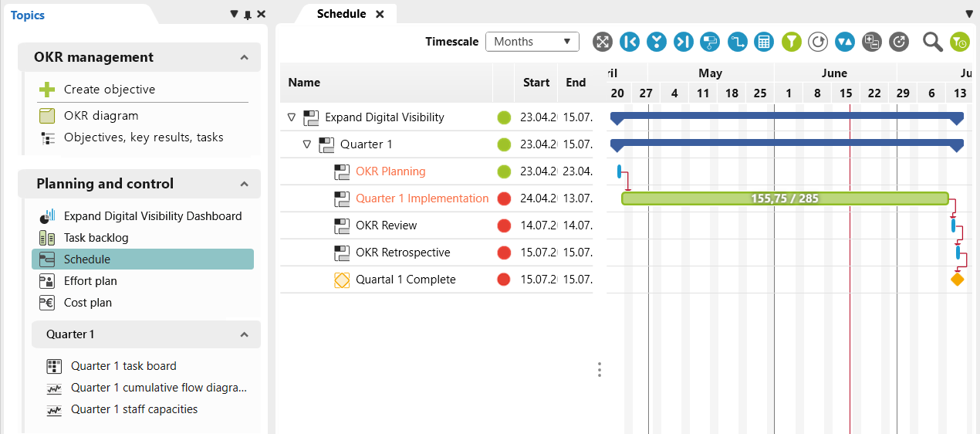
Task: Click the Cost plan euro icon
Action: pyautogui.click(x=47, y=303)
